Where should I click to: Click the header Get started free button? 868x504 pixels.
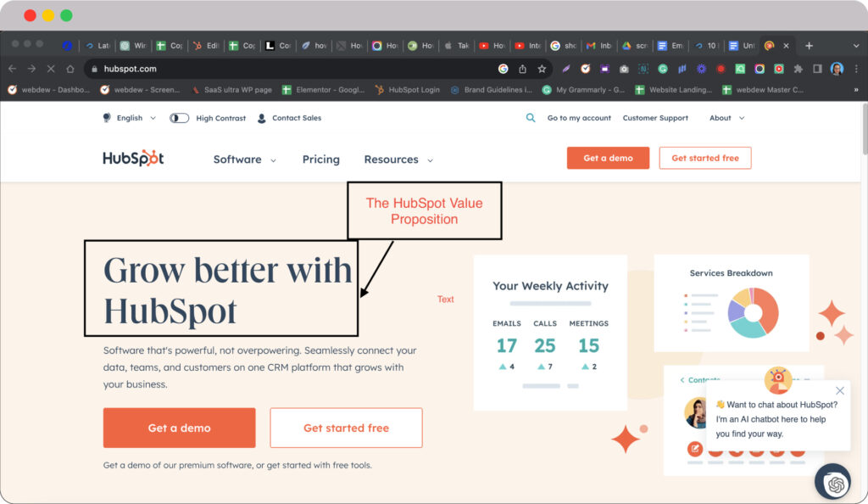coord(704,158)
